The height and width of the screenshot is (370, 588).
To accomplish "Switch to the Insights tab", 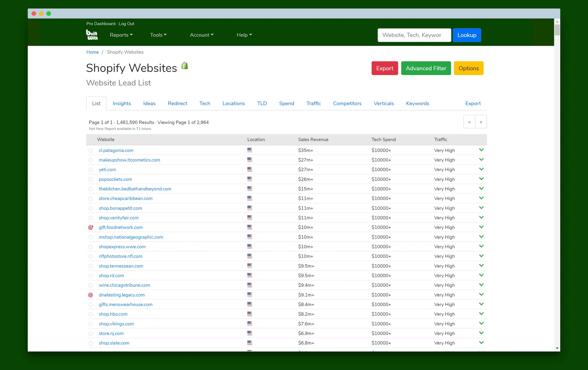I will tap(122, 103).
